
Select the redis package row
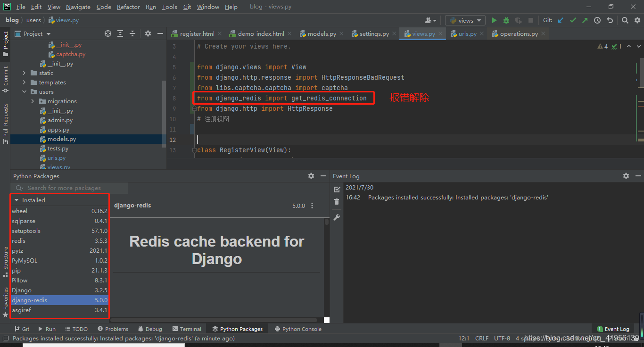tap(59, 241)
